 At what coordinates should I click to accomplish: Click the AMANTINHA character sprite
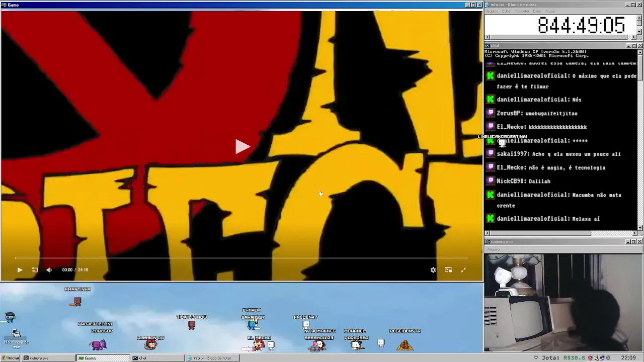[x=76, y=301]
